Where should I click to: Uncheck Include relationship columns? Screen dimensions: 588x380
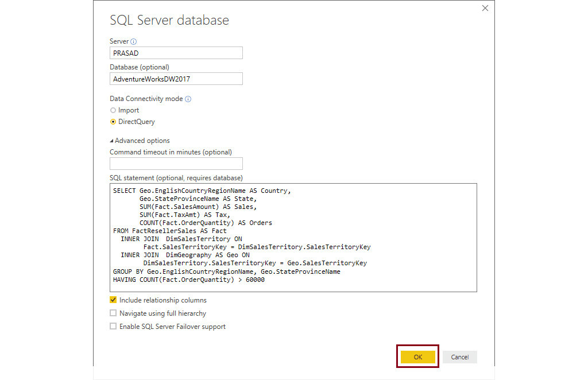click(113, 300)
